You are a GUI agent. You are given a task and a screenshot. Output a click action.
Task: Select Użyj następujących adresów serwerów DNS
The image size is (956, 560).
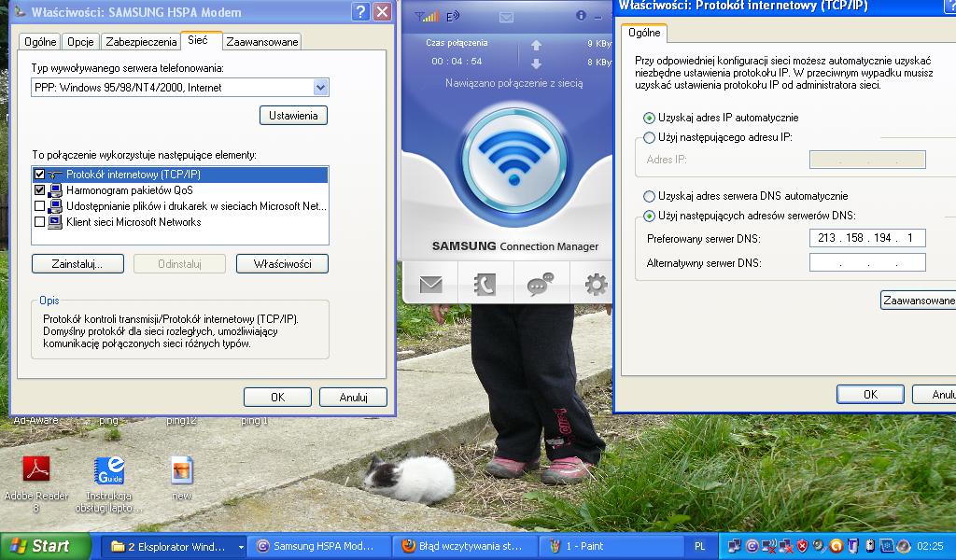(650, 215)
